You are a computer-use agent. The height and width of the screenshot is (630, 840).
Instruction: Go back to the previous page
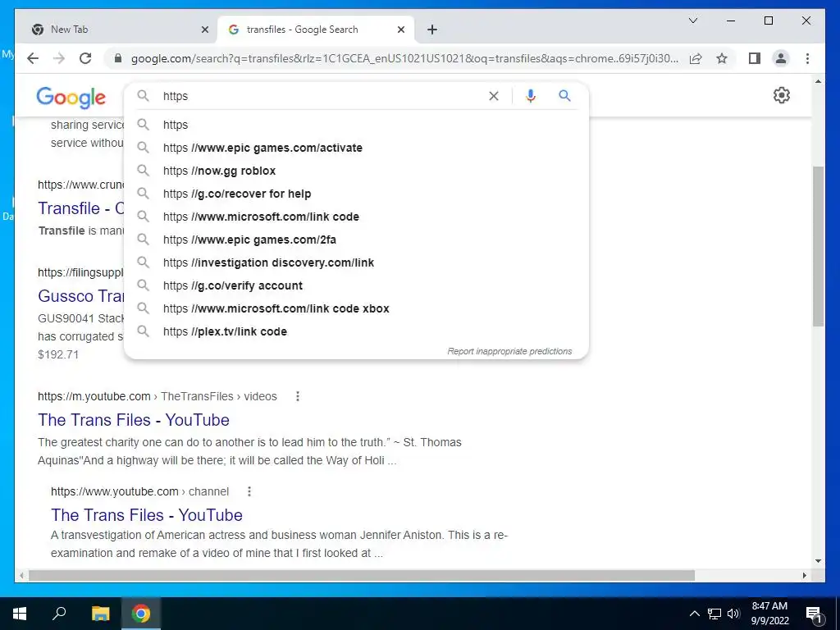33,58
